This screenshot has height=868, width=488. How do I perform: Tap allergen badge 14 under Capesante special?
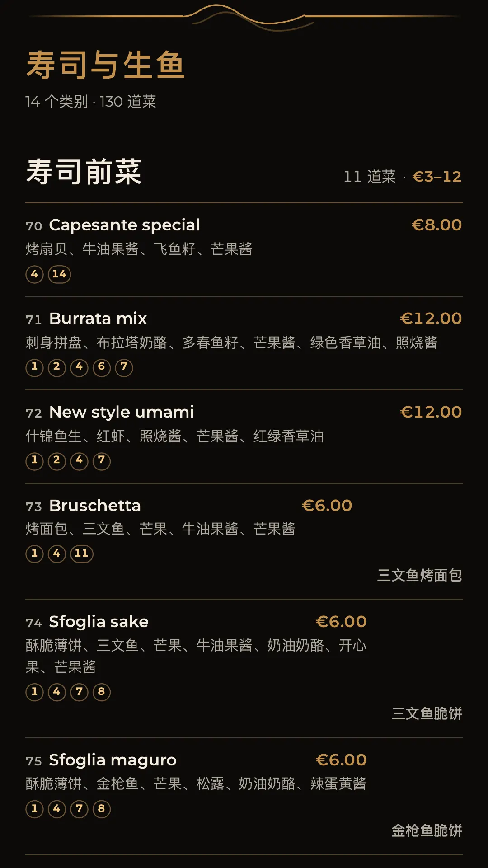[x=59, y=274]
